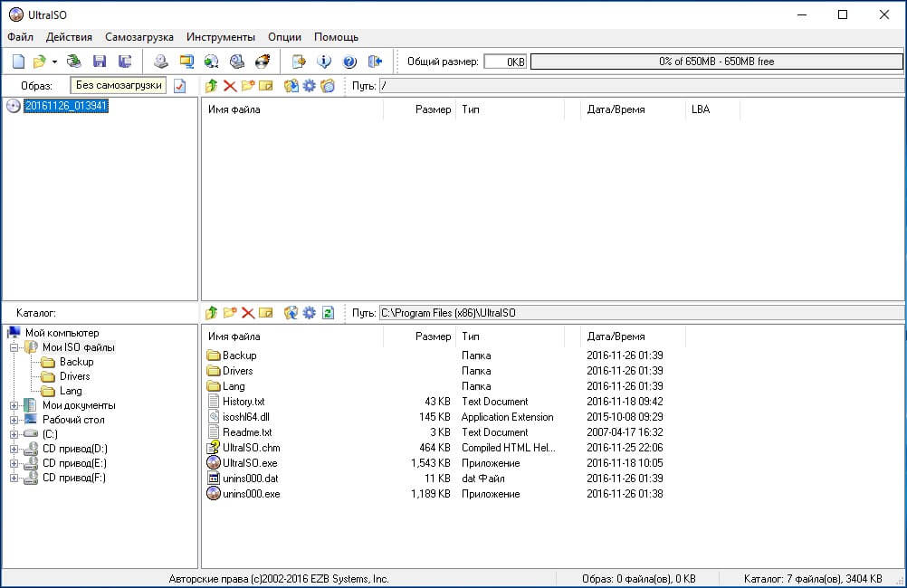Open the Опции menu
The height and width of the screenshot is (588, 907).
[x=284, y=37]
